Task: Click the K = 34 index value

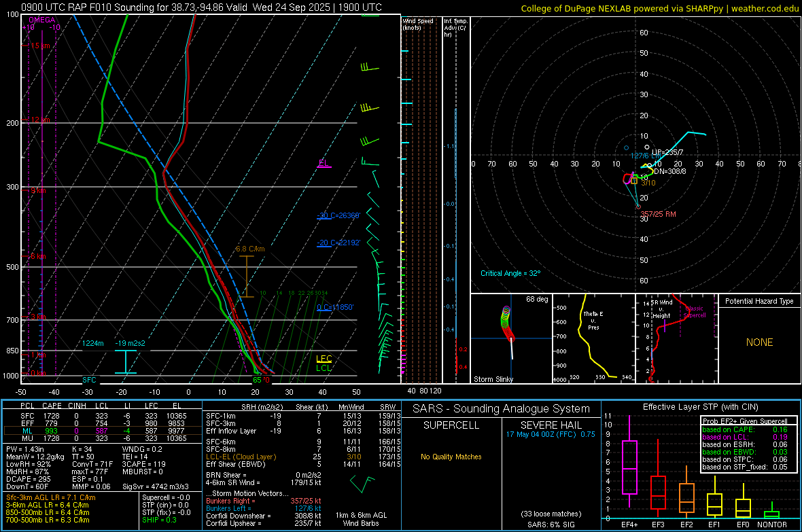Action: click(x=82, y=449)
